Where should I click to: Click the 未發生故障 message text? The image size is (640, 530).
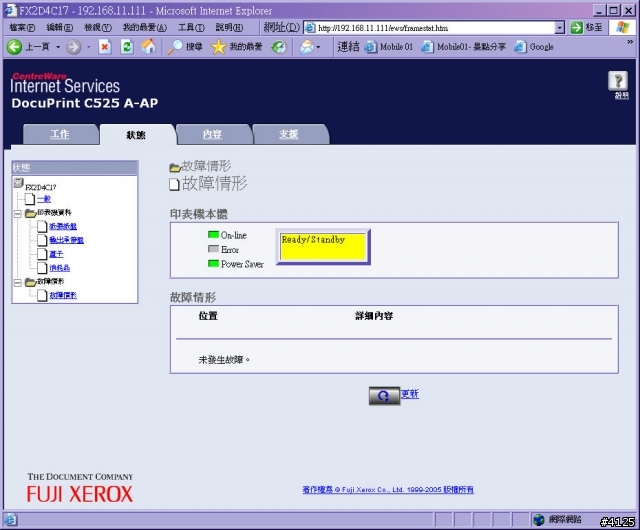click(224, 360)
